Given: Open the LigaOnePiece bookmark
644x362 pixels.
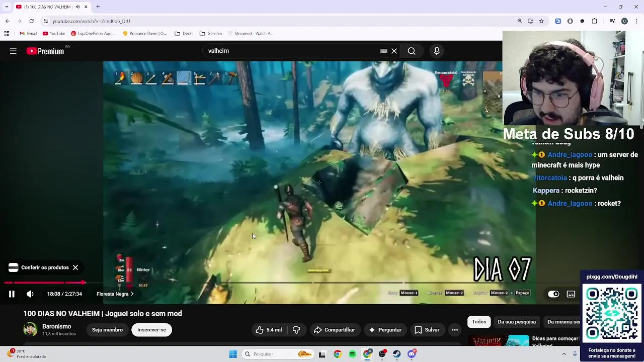Looking at the screenshot, I should [x=93, y=34].
